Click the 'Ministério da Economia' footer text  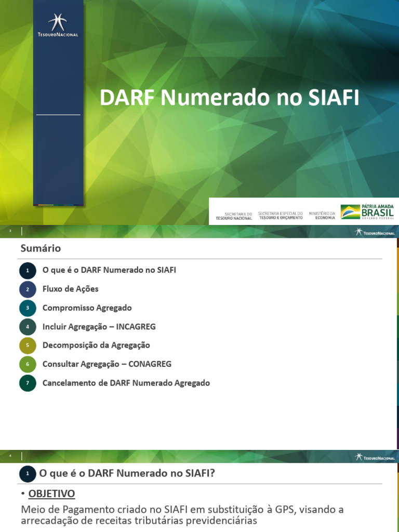pos(322,216)
